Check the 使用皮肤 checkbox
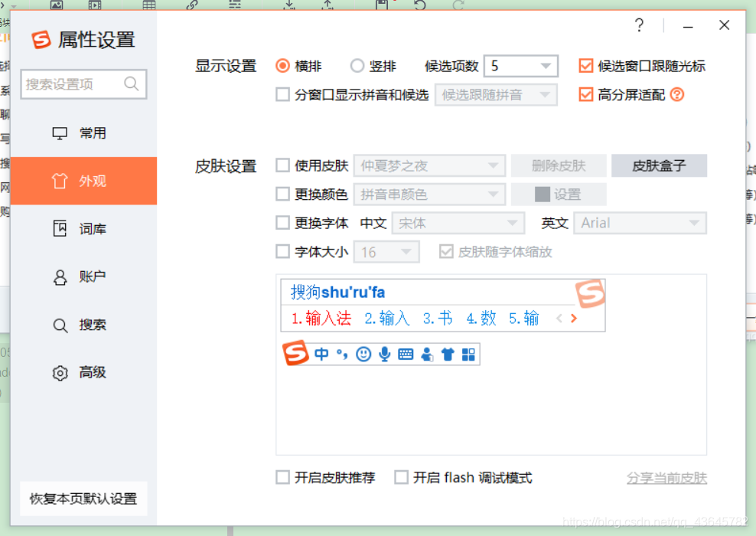The width and height of the screenshot is (756, 536). pyautogui.click(x=282, y=165)
